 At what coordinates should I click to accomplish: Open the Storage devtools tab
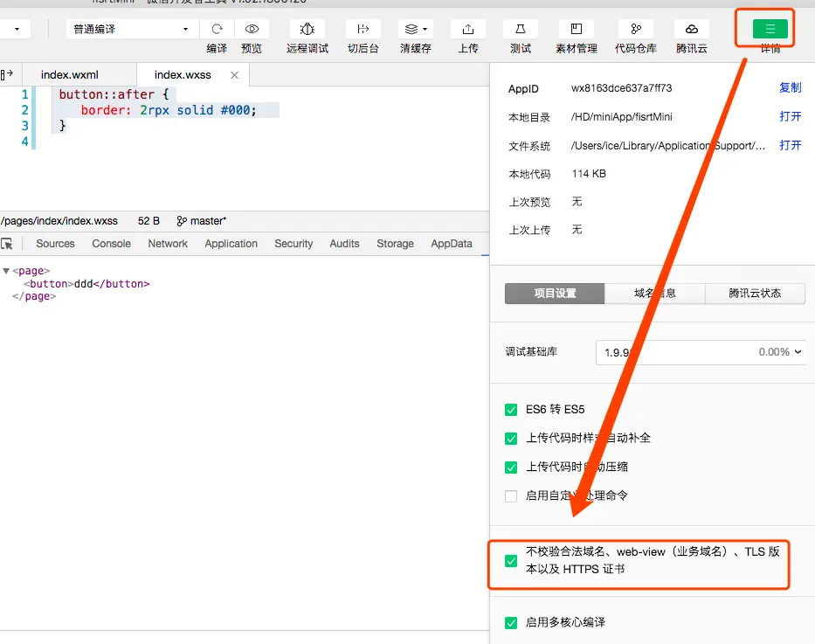pyautogui.click(x=395, y=244)
